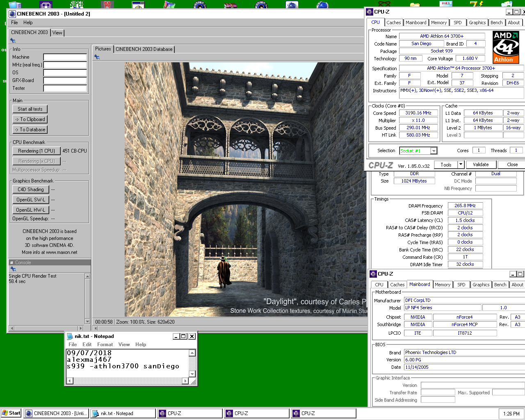Click Notepad's vertical scroll down arrow

coord(192,374)
